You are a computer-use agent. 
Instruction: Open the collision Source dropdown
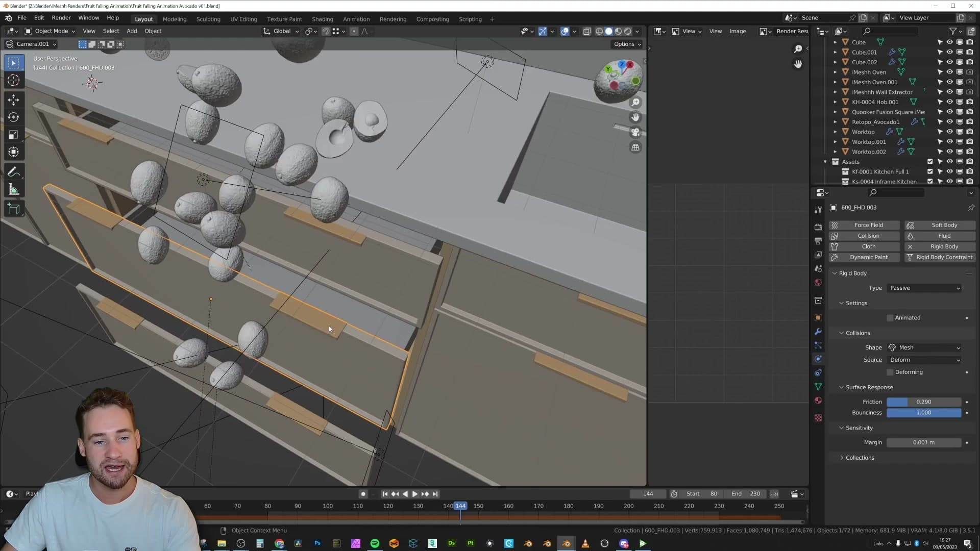[x=924, y=360]
